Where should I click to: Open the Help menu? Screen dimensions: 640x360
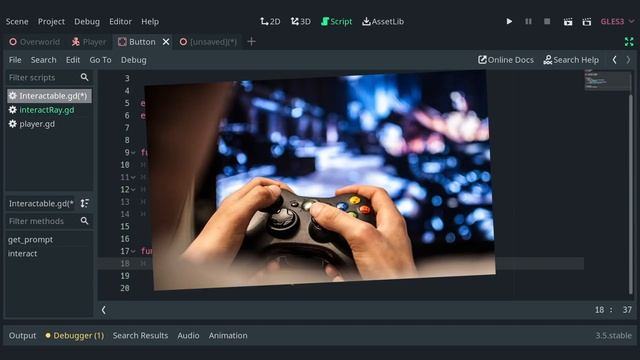pos(150,22)
